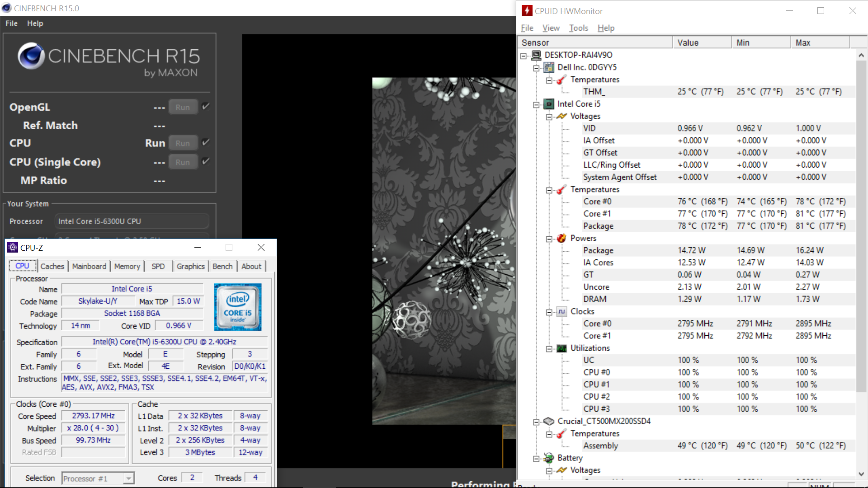868x488 pixels.
Task: Click the Clocks waveform icon
Action: (561, 311)
